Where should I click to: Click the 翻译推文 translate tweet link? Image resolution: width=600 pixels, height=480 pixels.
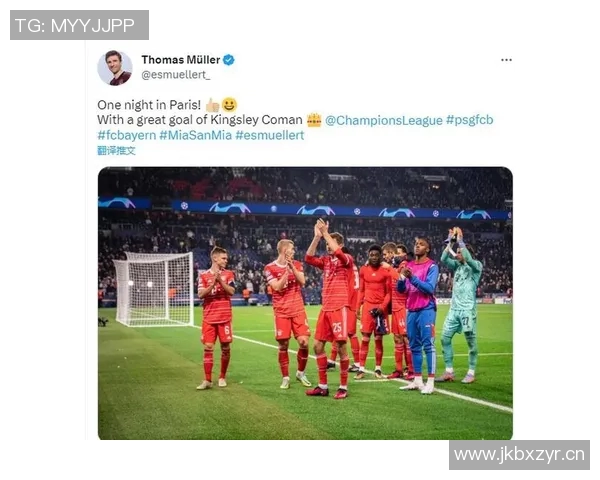pos(116,150)
